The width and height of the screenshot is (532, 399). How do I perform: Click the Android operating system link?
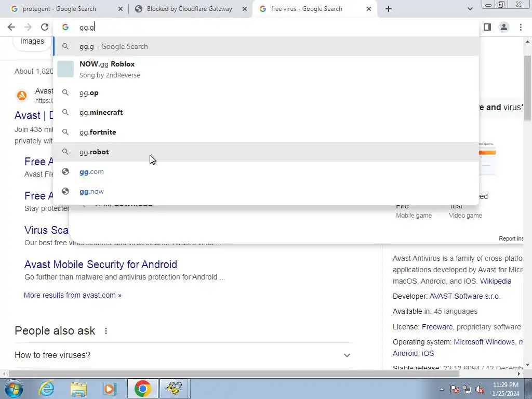(405, 353)
